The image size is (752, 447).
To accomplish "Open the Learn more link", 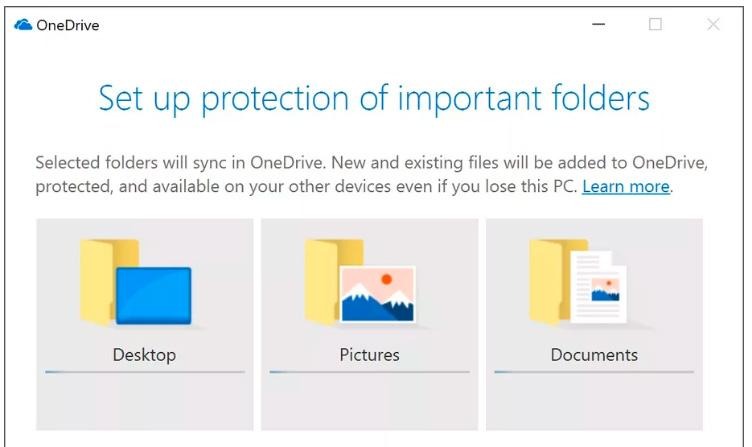I will 626,187.
